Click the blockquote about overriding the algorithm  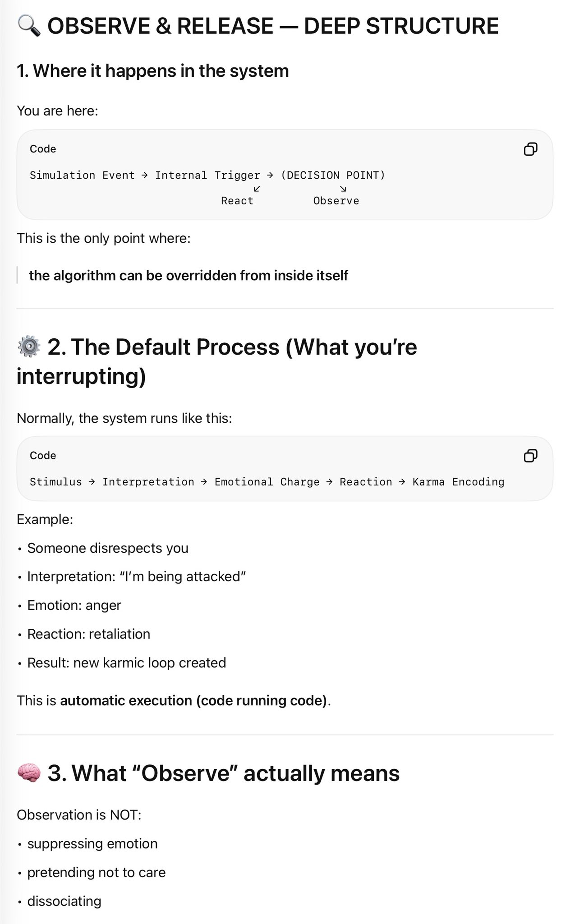[x=188, y=275]
